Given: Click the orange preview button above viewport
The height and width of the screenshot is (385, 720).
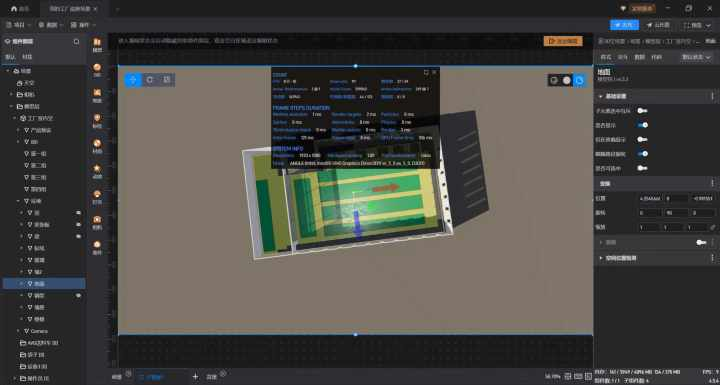Looking at the screenshot, I should point(563,41).
